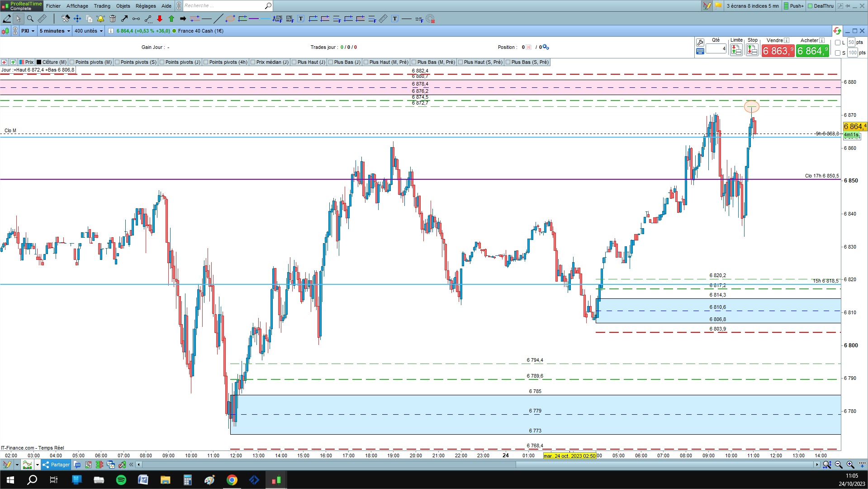Select the trash delete objects icon
This screenshot has width=868, height=489.
pyautogui.click(x=113, y=19)
